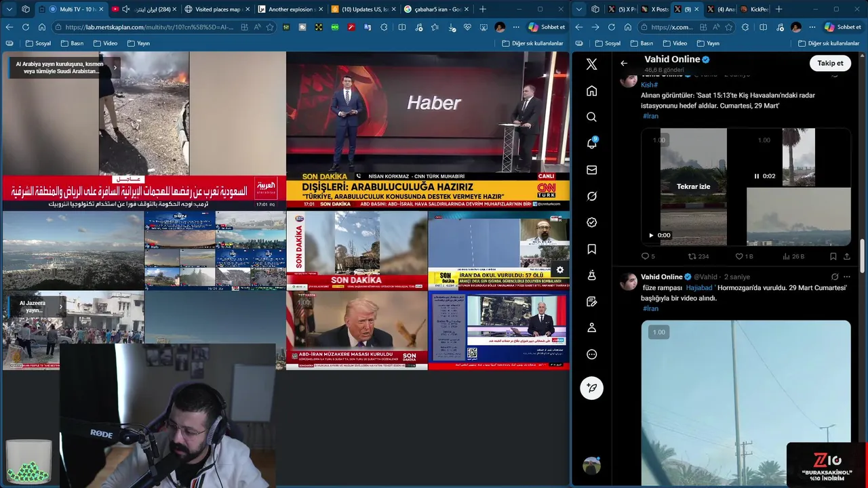Open extensions puzzle icon in right window
Screen dimensions: 868x488
[x=745, y=27]
